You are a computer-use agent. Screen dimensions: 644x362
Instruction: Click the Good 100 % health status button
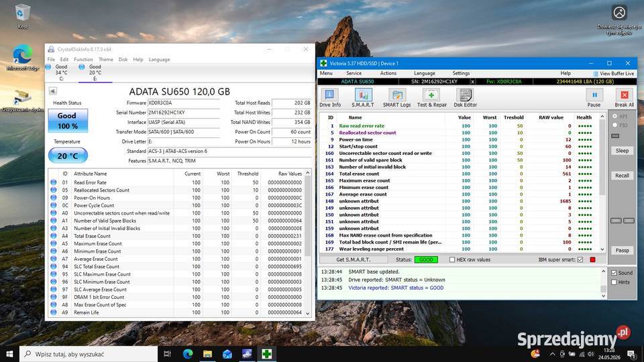[x=68, y=121]
